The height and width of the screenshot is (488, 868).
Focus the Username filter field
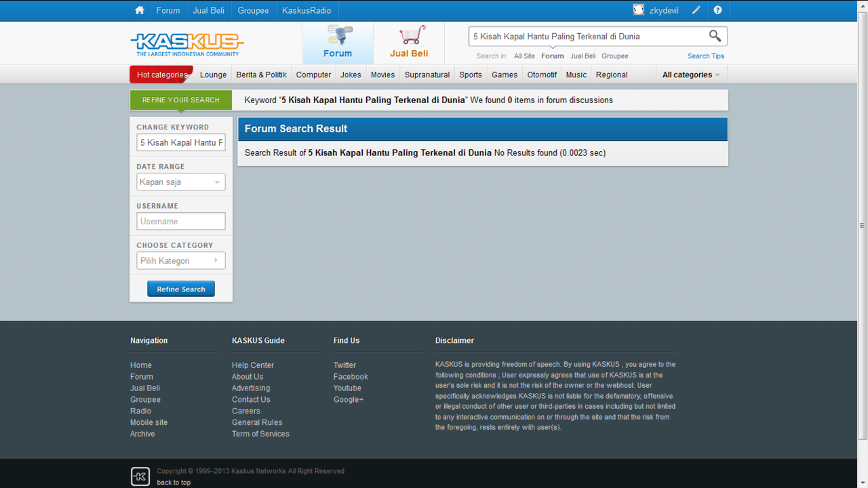coord(181,221)
